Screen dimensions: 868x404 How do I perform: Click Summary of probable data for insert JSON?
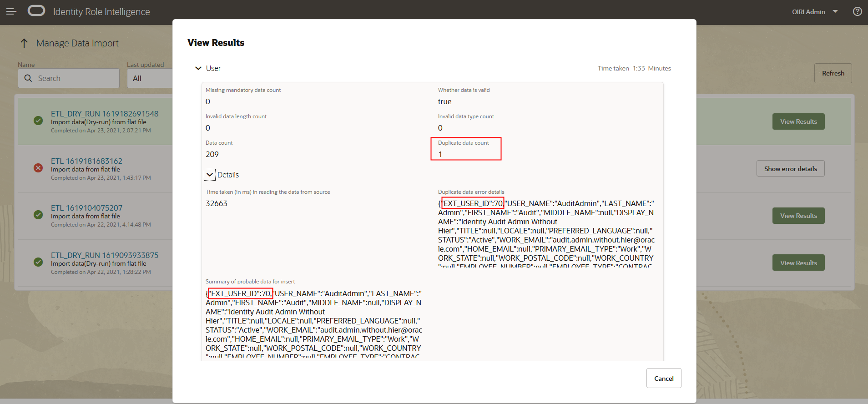tap(314, 323)
